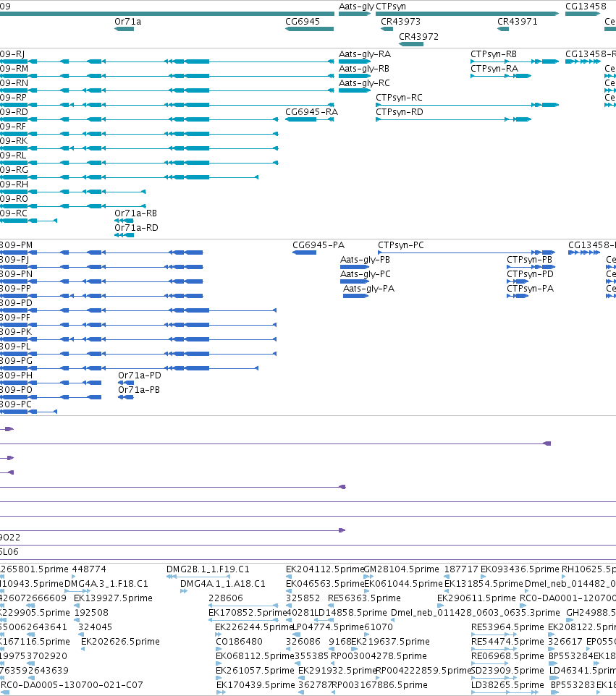The image size is (616, 696).
Task: Select the CTPsyn-RA transcript label
Action: tap(494, 68)
